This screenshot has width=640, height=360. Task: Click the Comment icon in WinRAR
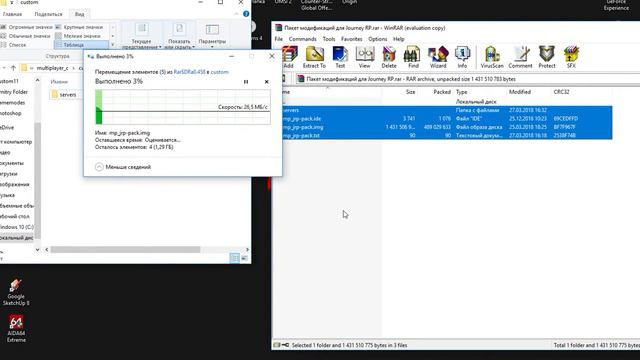point(520,57)
